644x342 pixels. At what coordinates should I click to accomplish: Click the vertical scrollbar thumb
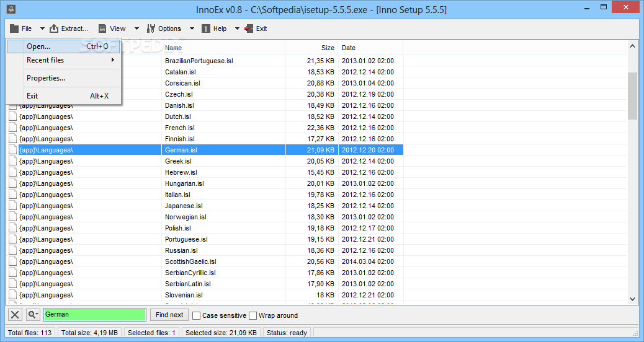tap(632, 96)
